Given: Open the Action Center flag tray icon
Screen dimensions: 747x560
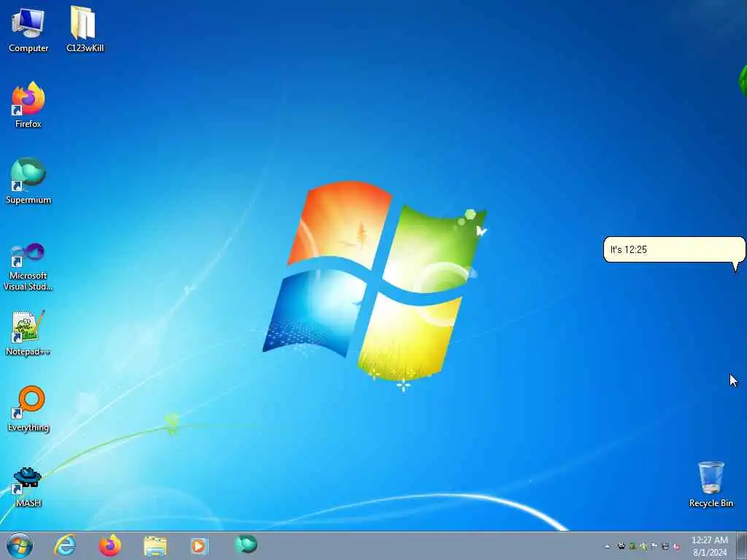Looking at the screenshot, I should [x=654, y=546].
